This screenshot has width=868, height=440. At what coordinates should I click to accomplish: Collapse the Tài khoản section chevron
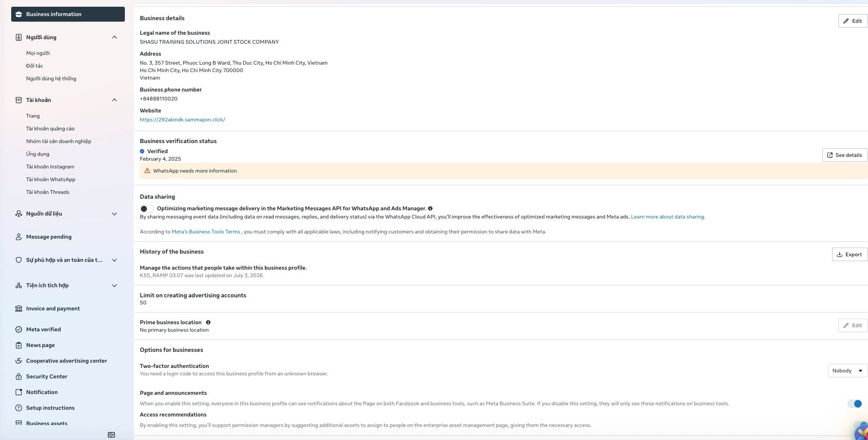(x=114, y=100)
